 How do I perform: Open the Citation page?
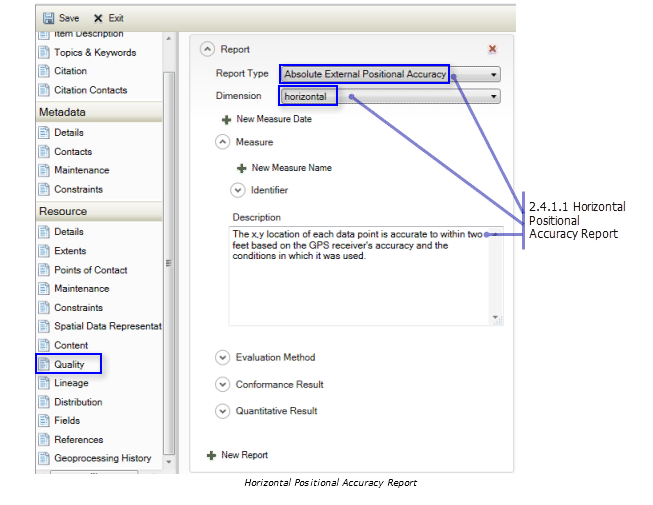[x=70, y=71]
